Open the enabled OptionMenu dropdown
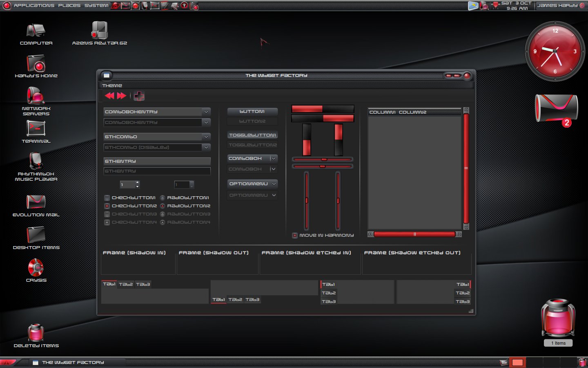588x368 pixels. click(252, 184)
